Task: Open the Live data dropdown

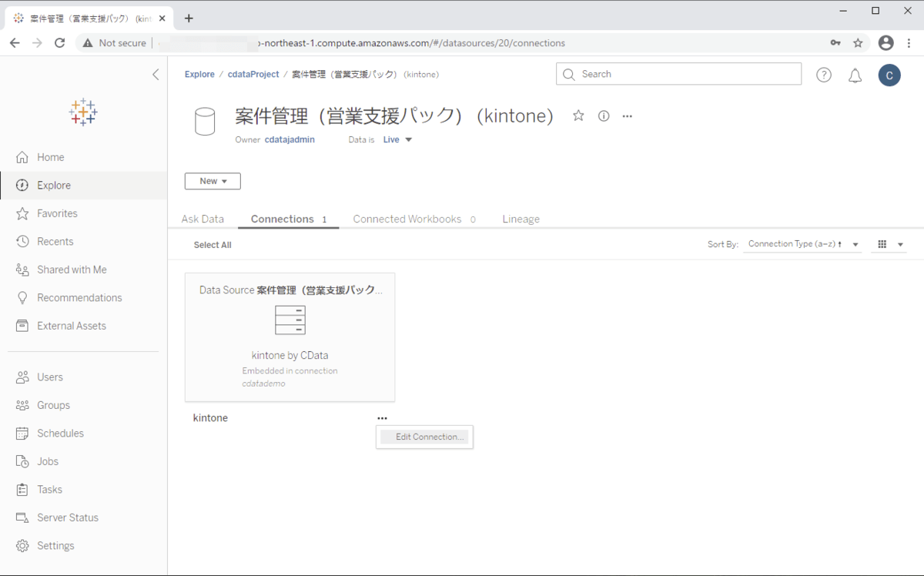Action: 398,139
